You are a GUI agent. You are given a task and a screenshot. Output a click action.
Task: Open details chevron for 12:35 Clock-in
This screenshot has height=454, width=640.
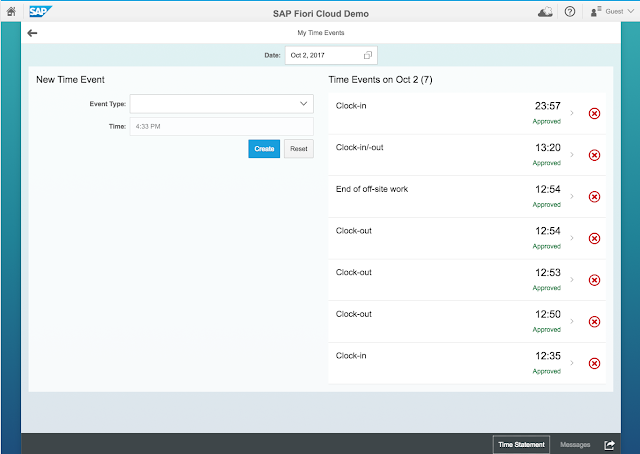click(572, 363)
